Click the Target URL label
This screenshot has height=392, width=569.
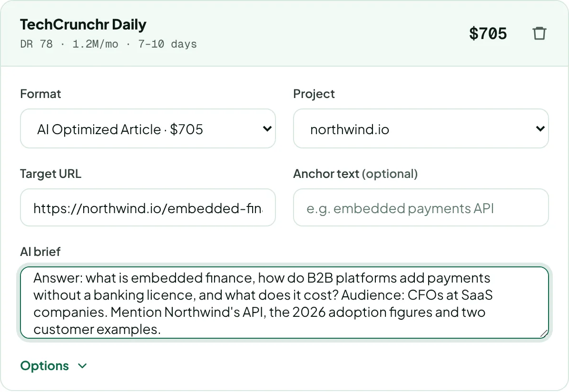point(51,174)
